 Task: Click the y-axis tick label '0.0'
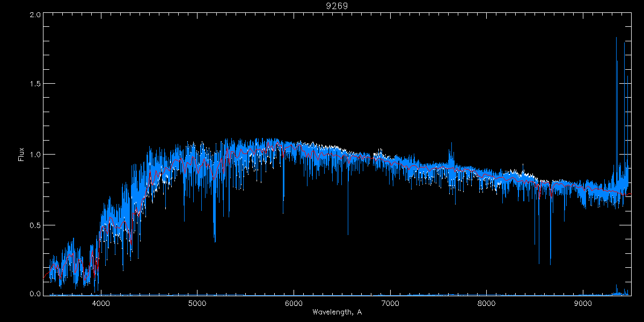tap(35, 294)
